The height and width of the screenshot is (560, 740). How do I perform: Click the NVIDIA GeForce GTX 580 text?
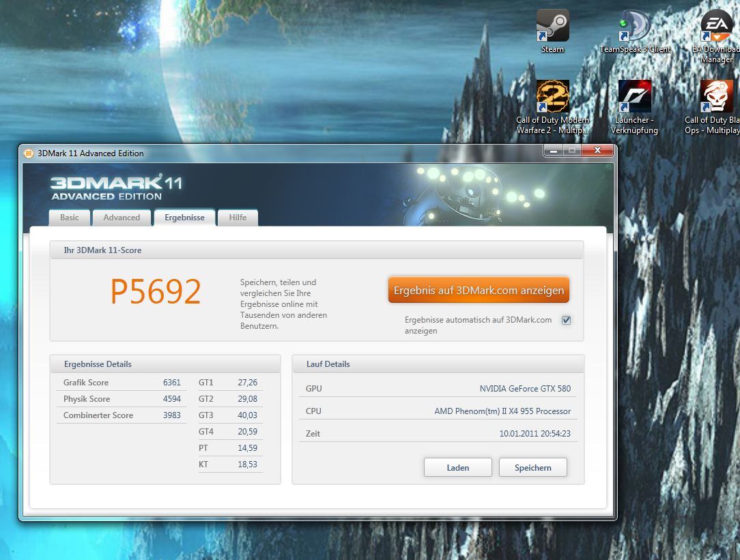tap(525, 389)
